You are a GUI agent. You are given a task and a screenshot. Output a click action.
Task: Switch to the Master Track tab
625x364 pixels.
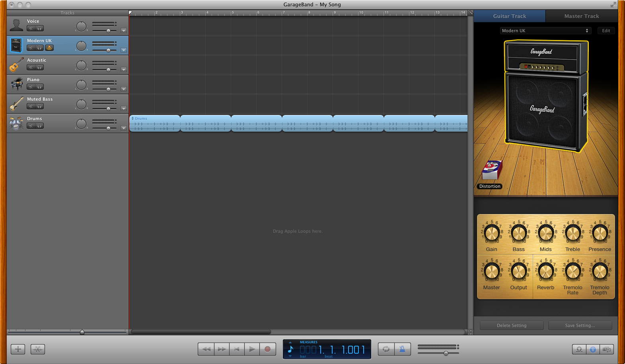click(582, 16)
